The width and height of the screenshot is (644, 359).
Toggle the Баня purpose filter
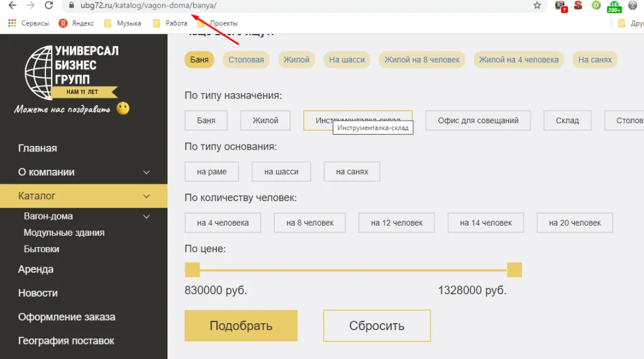click(206, 120)
